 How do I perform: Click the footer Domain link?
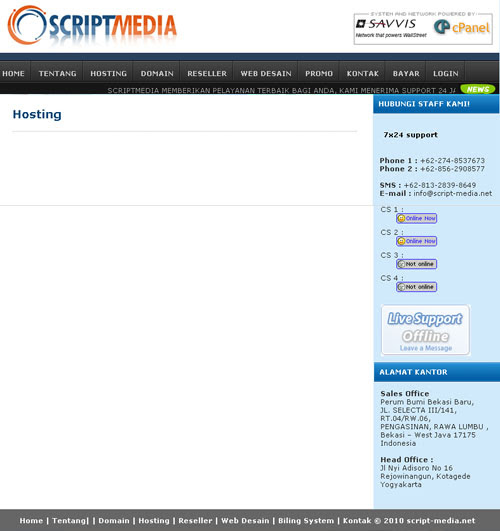[x=114, y=521]
